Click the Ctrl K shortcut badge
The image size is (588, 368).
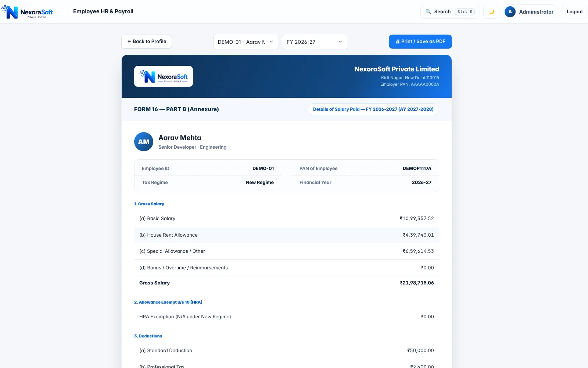pos(465,12)
